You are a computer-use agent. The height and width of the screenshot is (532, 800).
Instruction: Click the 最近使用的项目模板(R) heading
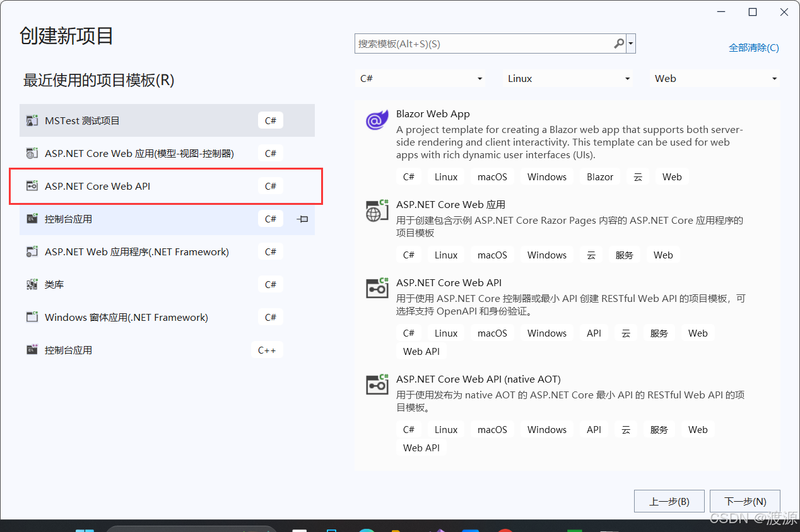[98, 80]
